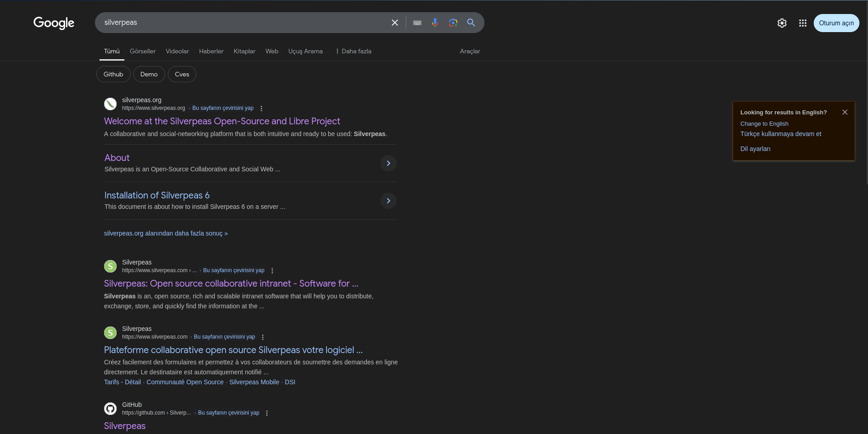Select the Cves filter chip
Image resolution: width=868 pixels, height=434 pixels.
pyautogui.click(x=182, y=74)
